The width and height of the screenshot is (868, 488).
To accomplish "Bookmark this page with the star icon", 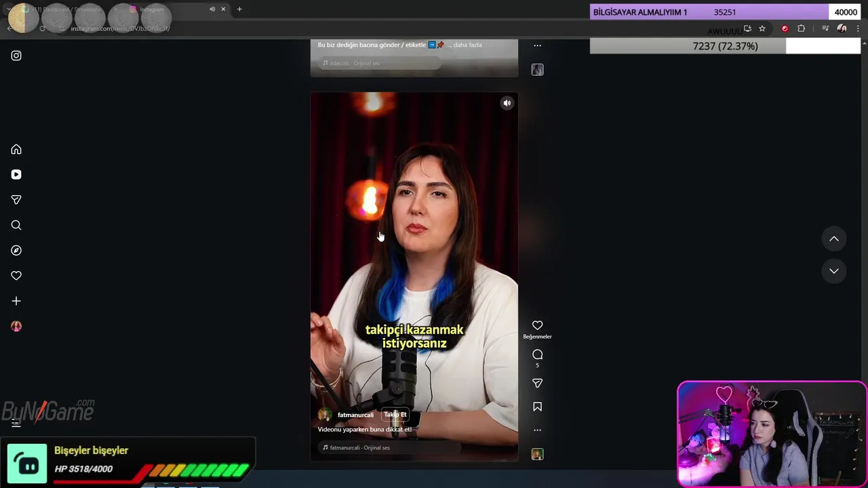I will (x=762, y=28).
